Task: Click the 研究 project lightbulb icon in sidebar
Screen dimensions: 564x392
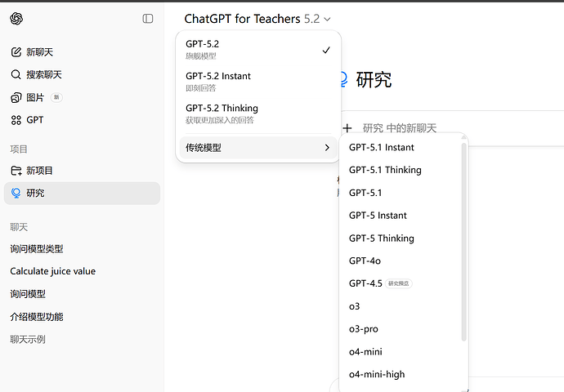Action: click(x=16, y=194)
